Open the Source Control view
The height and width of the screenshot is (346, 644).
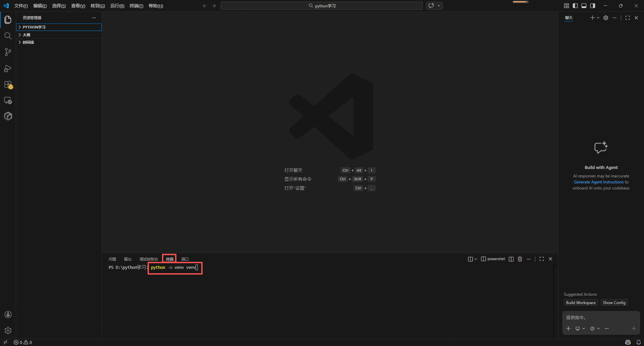click(8, 52)
